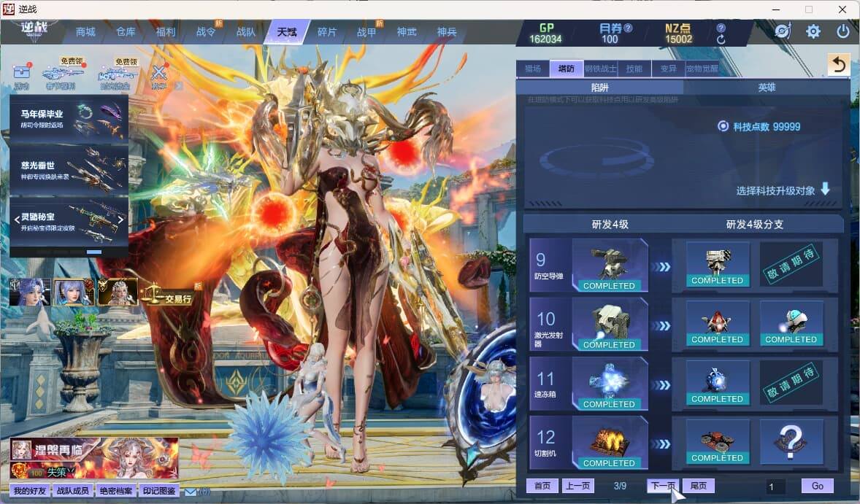The image size is (860, 504).
Task: Open 我的好友 friends list
Action: (x=30, y=491)
